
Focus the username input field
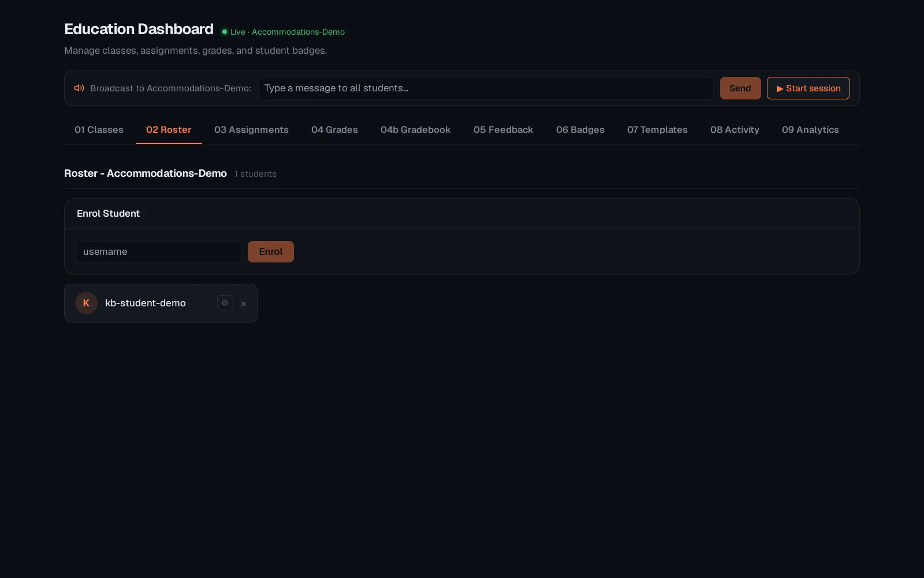pos(159,251)
